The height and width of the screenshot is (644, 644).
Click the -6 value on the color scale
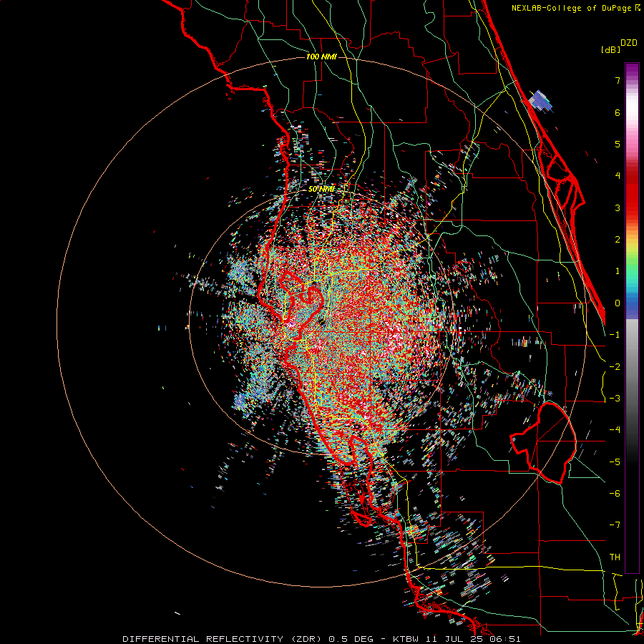point(615,493)
